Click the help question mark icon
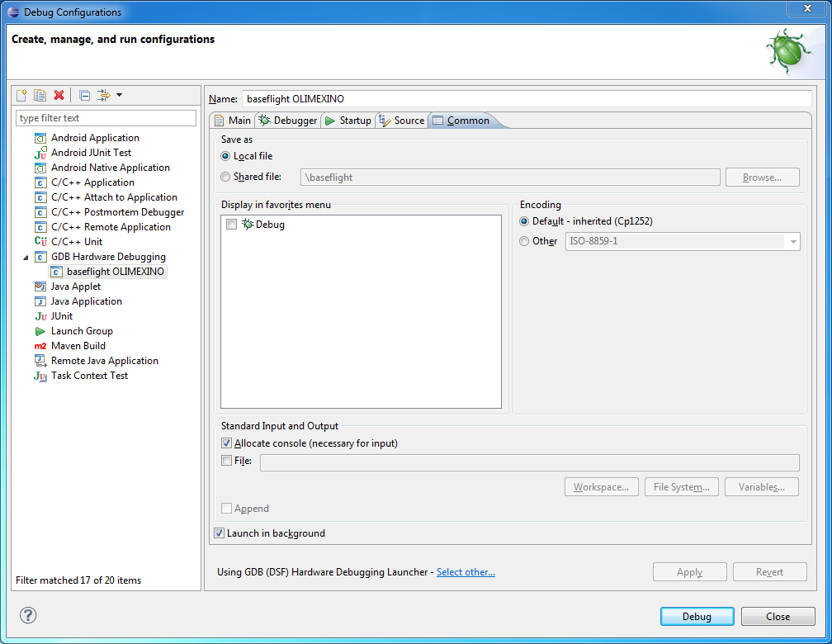The image size is (832, 644). coord(28,615)
